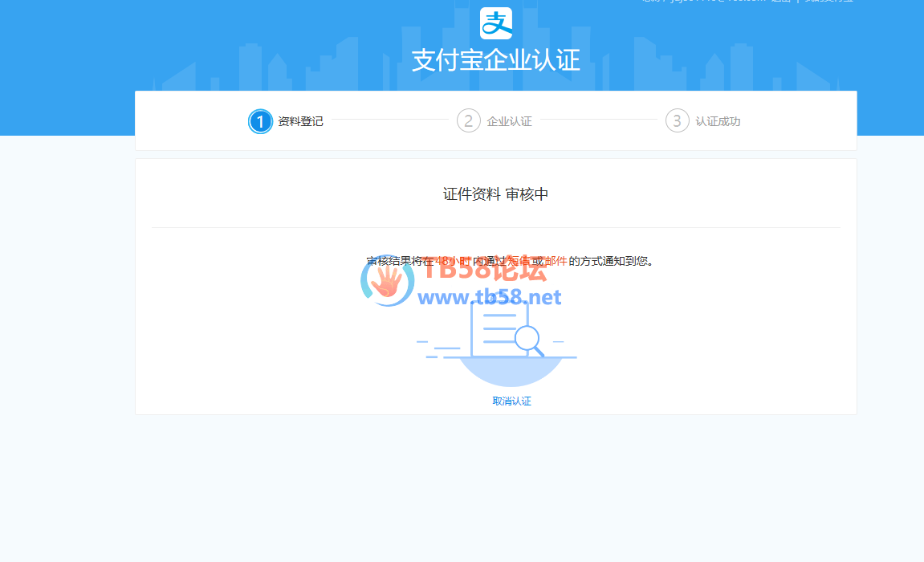Click the 资料登记 step label

coord(300,121)
